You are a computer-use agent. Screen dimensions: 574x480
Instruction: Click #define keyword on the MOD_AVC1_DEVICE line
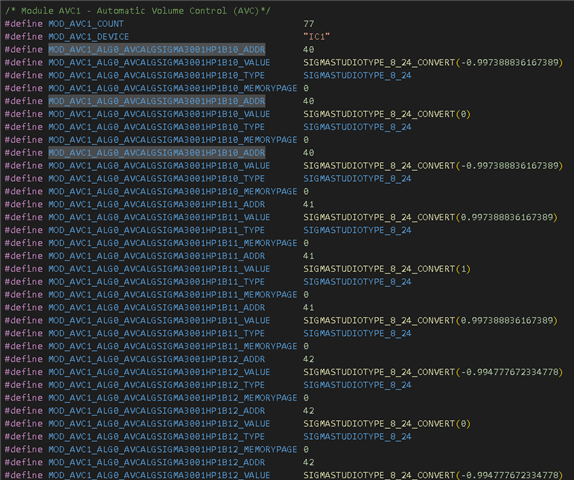[24, 37]
